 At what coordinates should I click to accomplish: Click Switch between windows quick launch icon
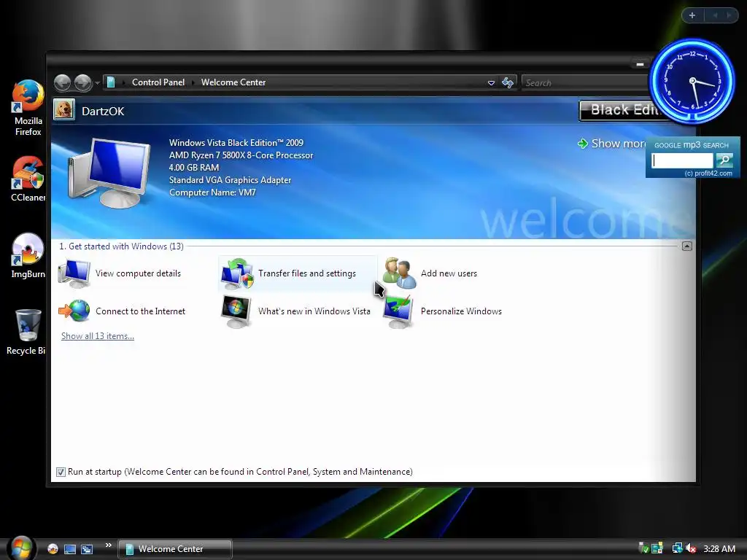[x=87, y=549]
